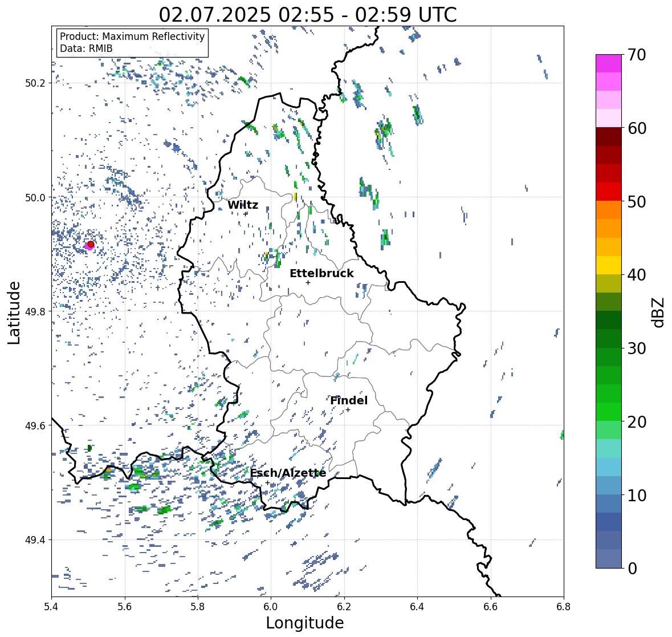
Task: Click the Longitude axis label
Action: click(305, 623)
